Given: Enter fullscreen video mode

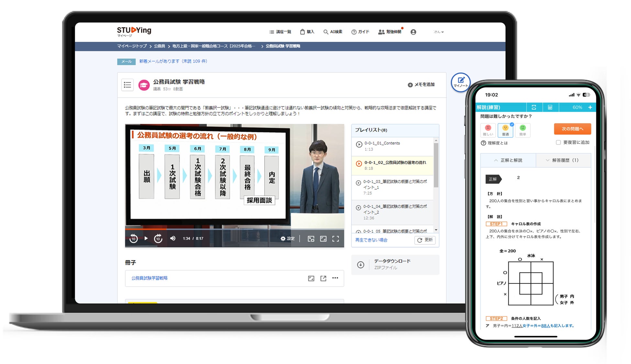Looking at the screenshot, I should tap(336, 239).
